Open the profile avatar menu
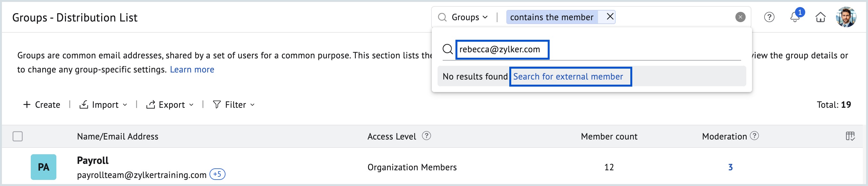The image size is (868, 186). [847, 17]
